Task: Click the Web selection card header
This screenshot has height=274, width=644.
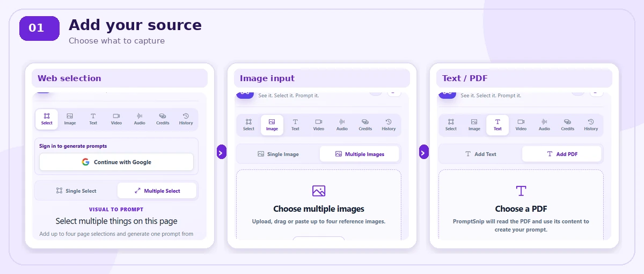Action: [120, 78]
